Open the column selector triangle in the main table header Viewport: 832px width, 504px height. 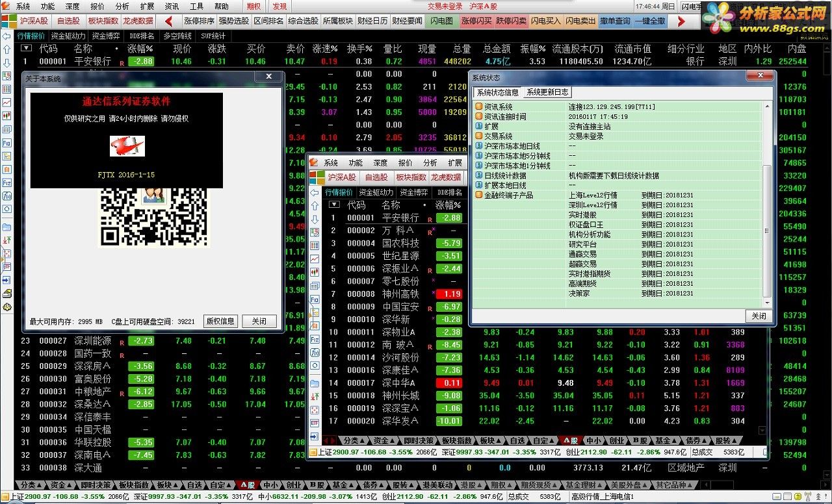[26, 48]
